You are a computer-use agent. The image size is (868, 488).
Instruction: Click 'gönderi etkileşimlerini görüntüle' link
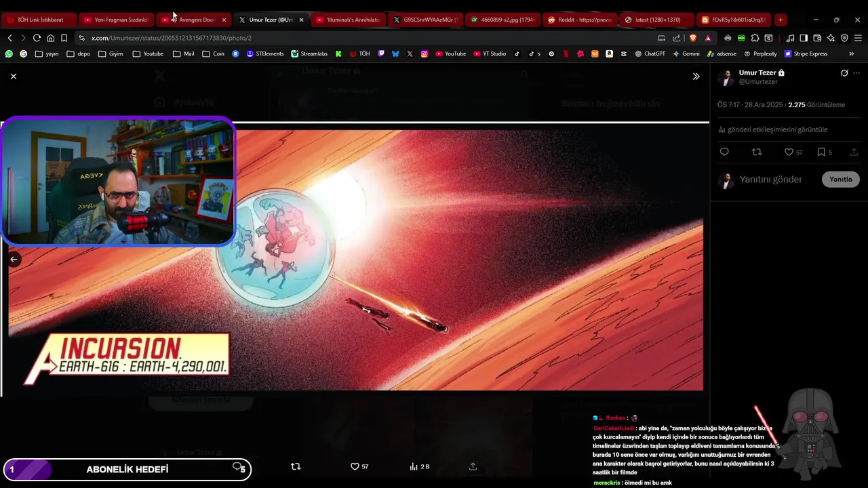point(772,129)
